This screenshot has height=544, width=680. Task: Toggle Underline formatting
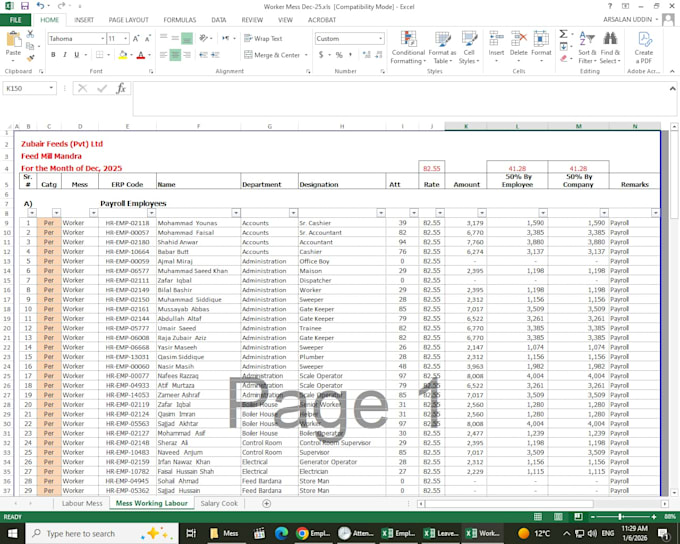pos(76,55)
